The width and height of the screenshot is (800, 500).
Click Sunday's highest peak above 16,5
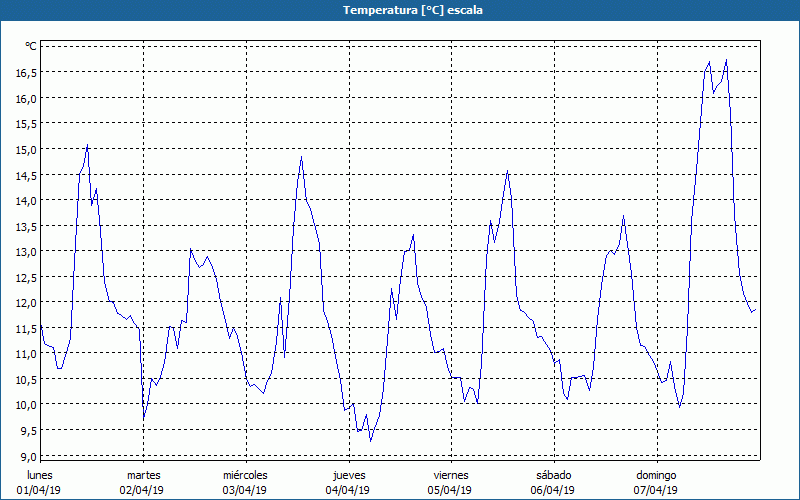[726, 60]
